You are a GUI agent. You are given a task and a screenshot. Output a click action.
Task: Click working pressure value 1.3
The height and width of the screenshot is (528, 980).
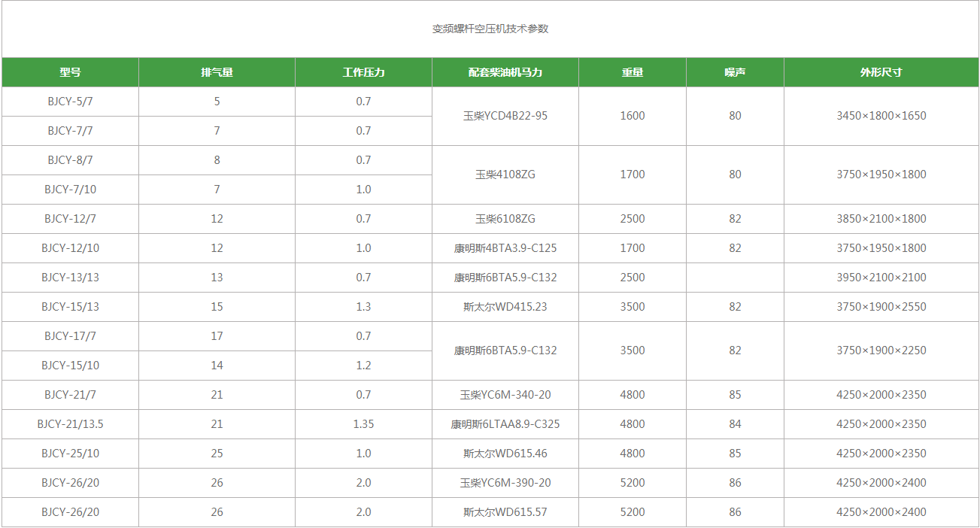(x=363, y=307)
